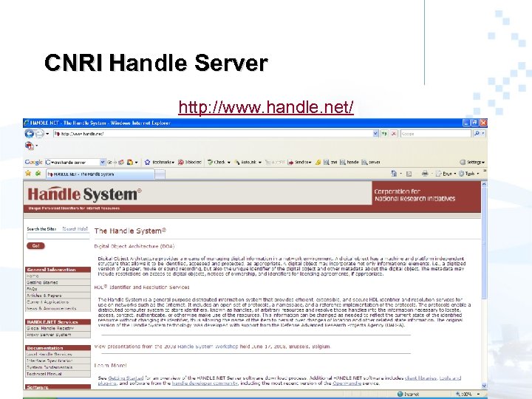Image resolution: width=532 pixels, height=399 pixels.
Task: Open the FAQs sidebar link
Action: tap(32, 289)
